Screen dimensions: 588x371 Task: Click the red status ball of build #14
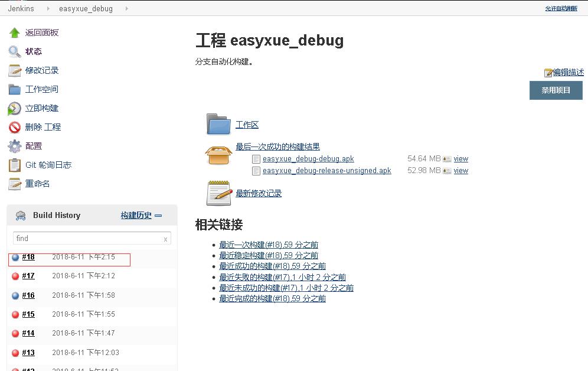[x=15, y=333]
